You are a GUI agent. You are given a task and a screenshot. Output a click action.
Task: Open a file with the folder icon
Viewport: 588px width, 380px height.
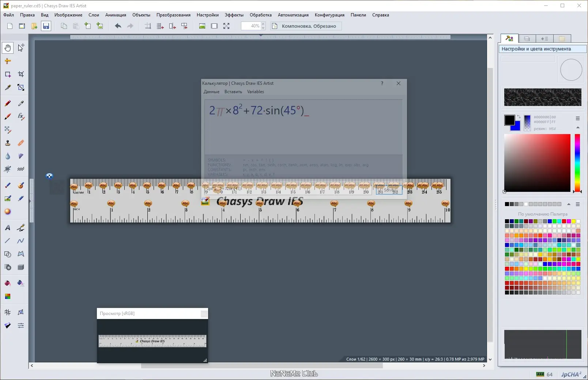click(x=34, y=26)
